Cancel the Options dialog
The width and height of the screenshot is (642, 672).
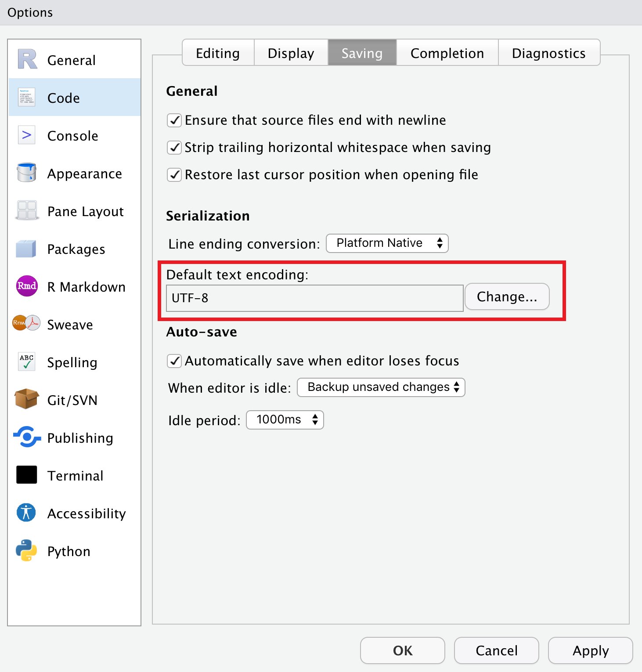point(497,650)
